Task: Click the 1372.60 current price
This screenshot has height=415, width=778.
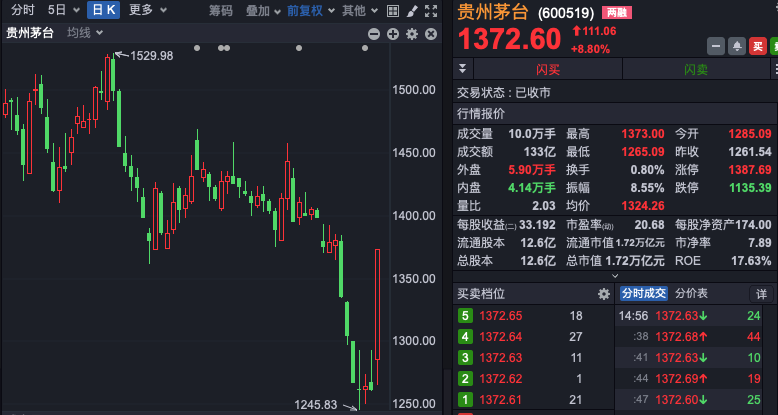Action: point(509,39)
